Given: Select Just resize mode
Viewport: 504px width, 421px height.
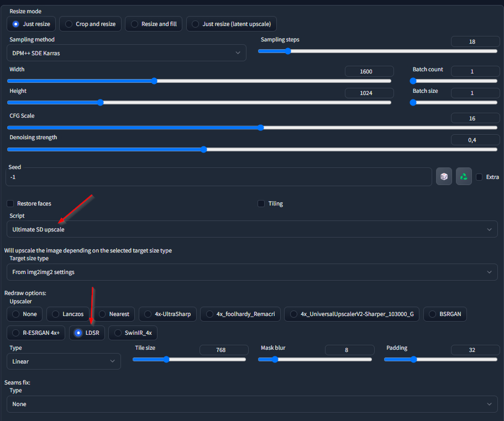Looking at the screenshot, I should [31, 24].
